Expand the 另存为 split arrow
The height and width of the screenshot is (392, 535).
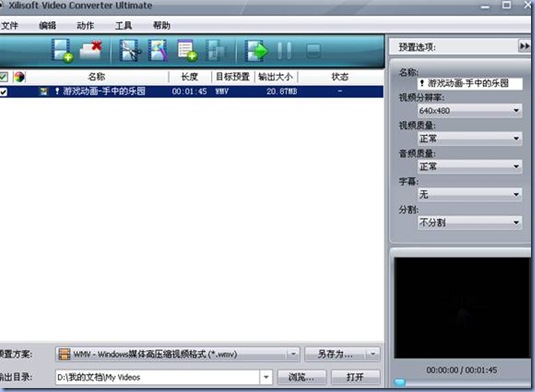click(x=373, y=354)
